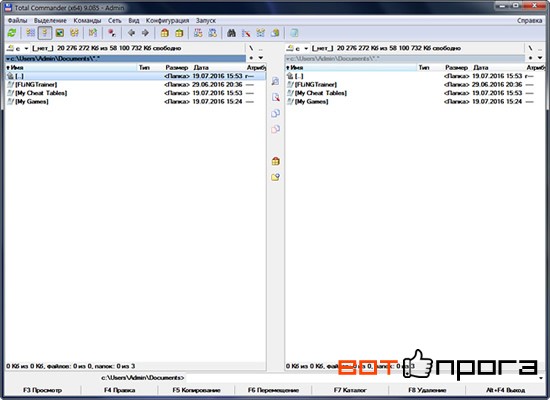Open the Сеть menu
Viewport: 550px width, 400px height.
tap(115, 20)
